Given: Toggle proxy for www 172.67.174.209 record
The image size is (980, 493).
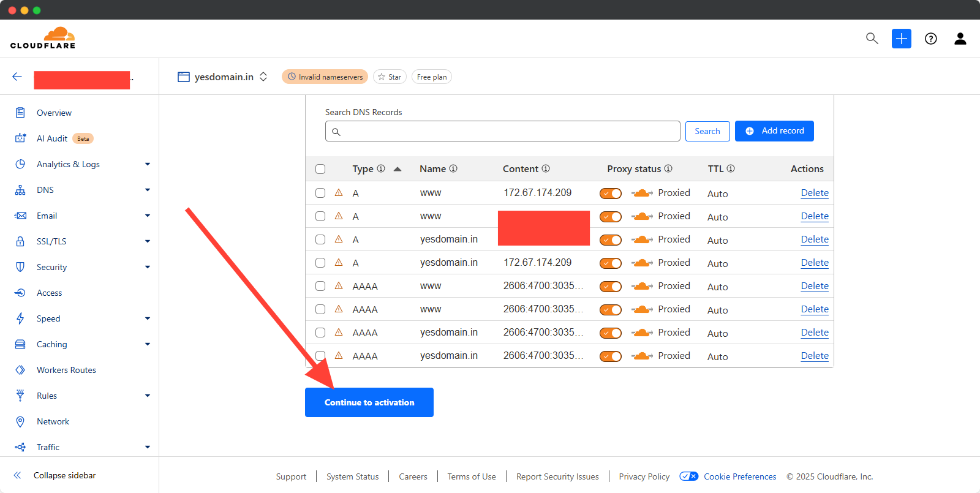Looking at the screenshot, I should tap(611, 194).
